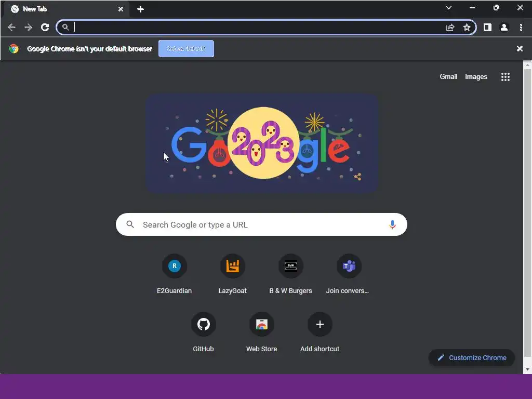This screenshot has height=399, width=532.
Task: Go back with the back arrow
Action: 11,28
